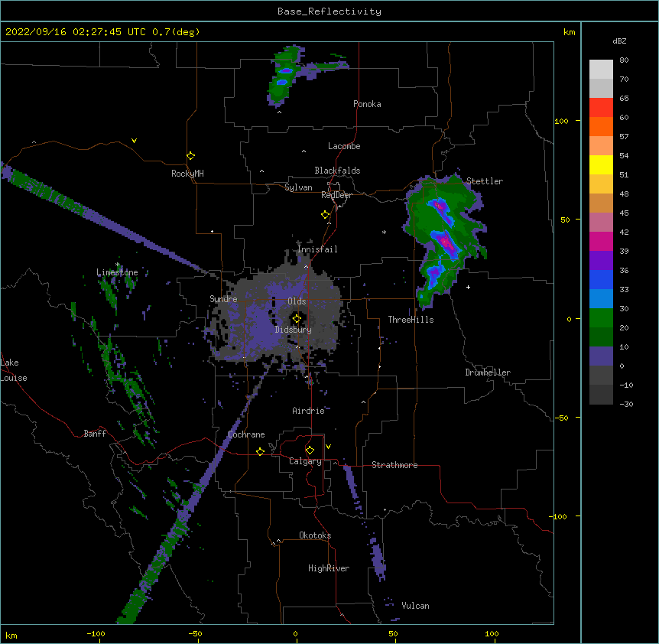Click the Innisfail town label
This screenshot has width=659, height=644.
317,249
